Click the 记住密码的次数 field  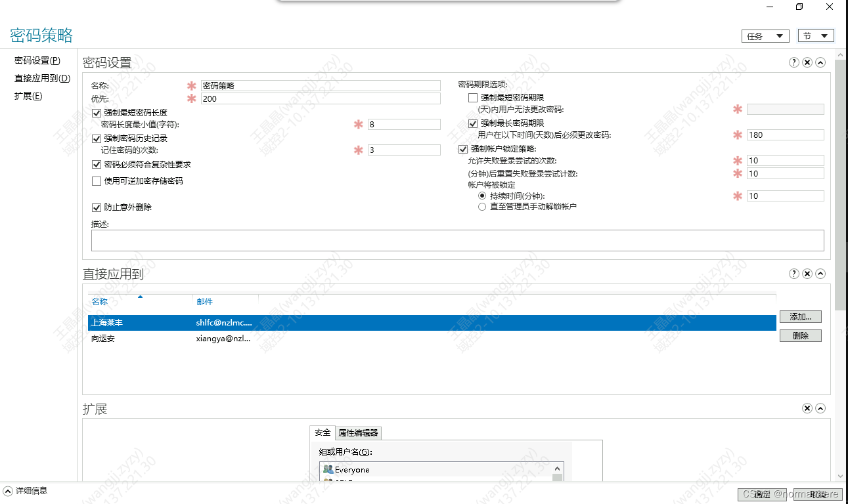[x=404, y=150]
